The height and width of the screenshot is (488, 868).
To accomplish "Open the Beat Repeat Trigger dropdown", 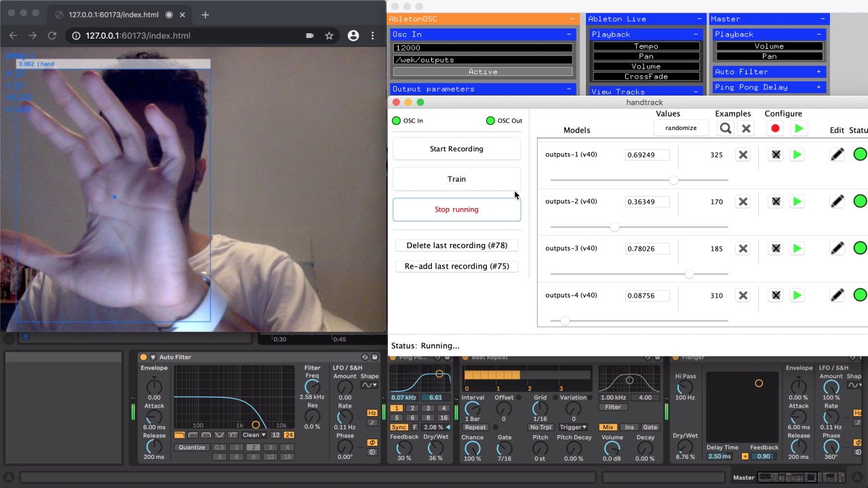I will pos(573,428).
